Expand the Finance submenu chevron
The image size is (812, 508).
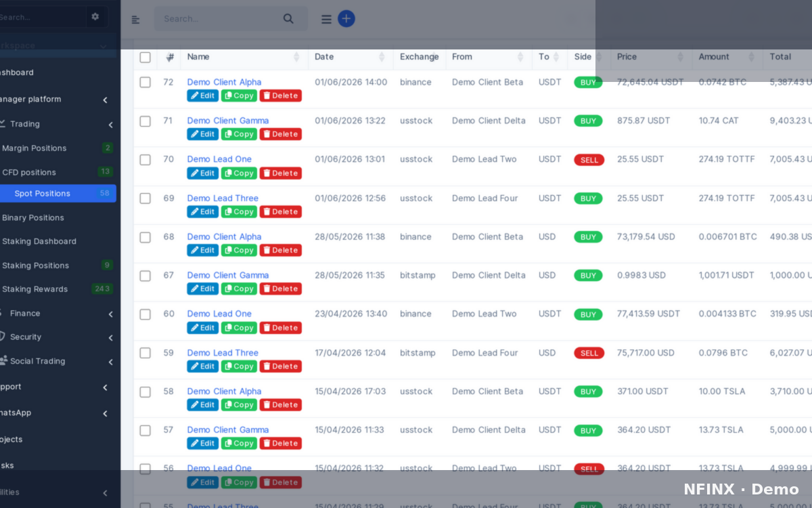[x=110, y=314]
